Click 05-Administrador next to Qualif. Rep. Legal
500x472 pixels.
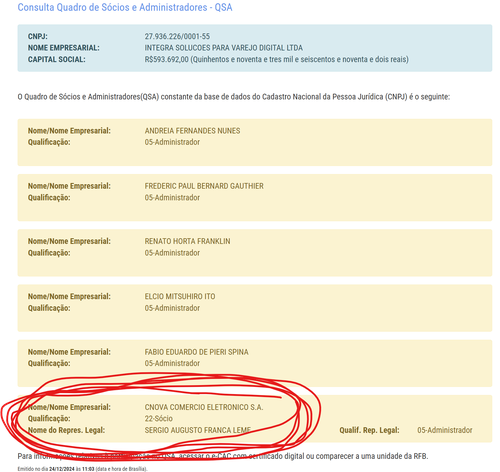coord(445,430)
